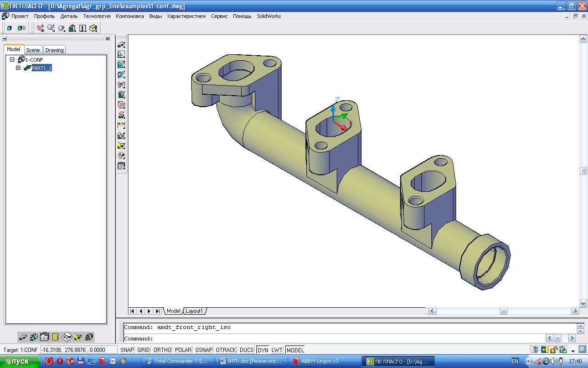The height and width of the screenshot is (368, 588).
Task: Click the stacked work plane icon
Action: point(121,115)
